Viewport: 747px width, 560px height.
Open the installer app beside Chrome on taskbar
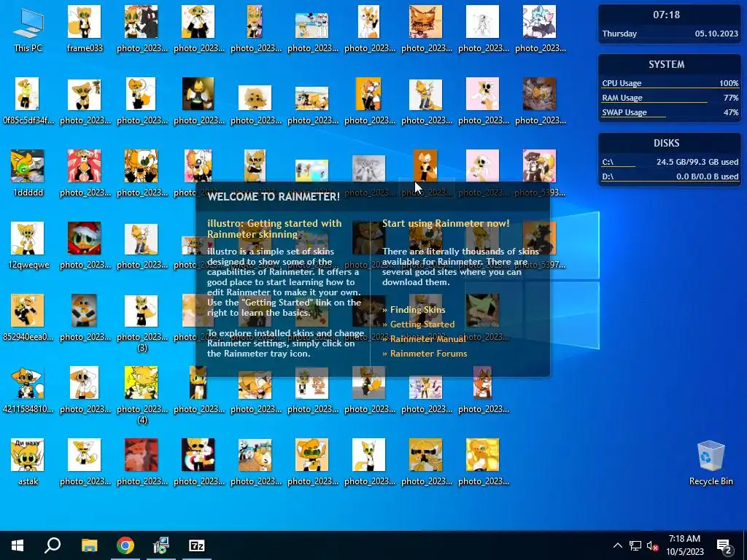[x=161, y=545]
